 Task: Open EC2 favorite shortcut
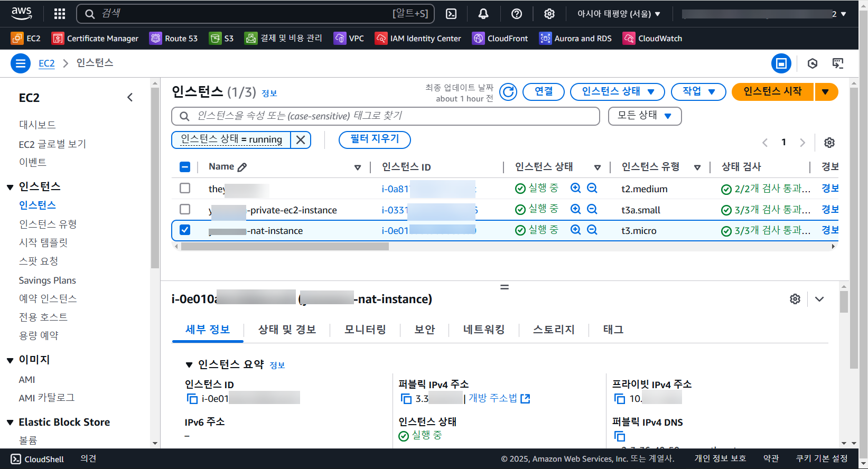pyautogui.click(x=26, y=38)
